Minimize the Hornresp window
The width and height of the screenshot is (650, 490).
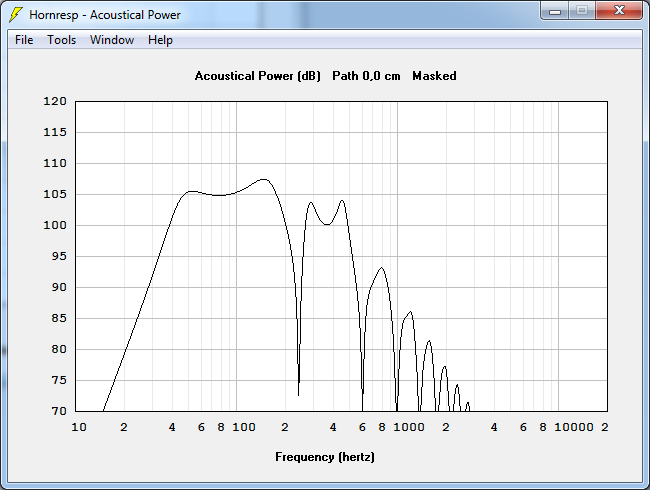click(555, 11)
